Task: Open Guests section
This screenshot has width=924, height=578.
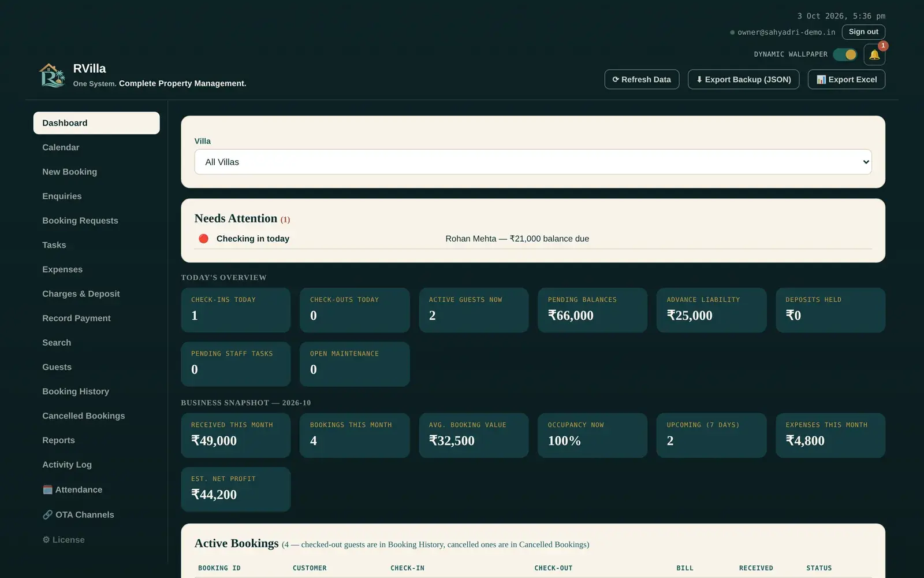Action: pos(96,367)
